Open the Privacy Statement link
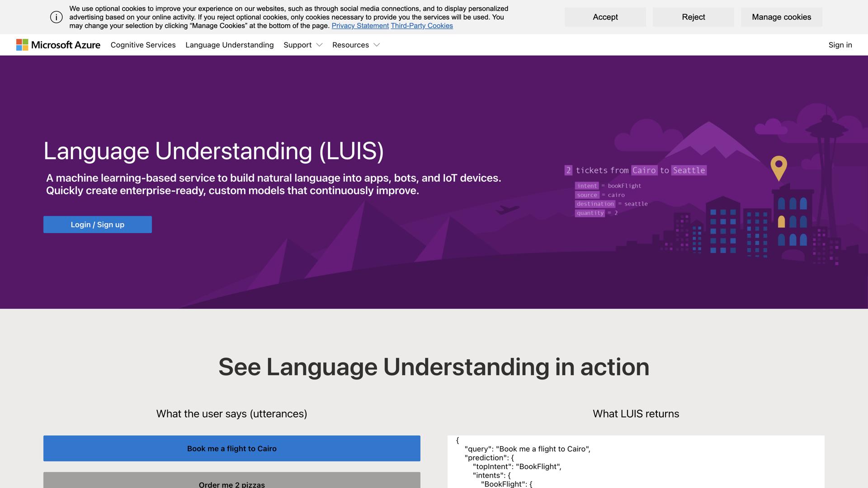Image resolution: width=868 pixels, height=488 pixels. (360, 26)
